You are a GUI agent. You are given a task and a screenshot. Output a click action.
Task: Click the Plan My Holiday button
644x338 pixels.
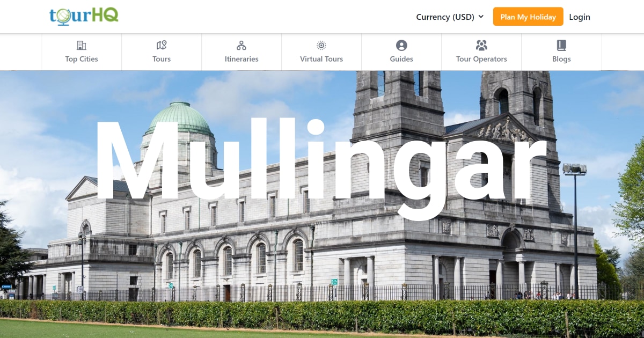[x=528, y=17]
